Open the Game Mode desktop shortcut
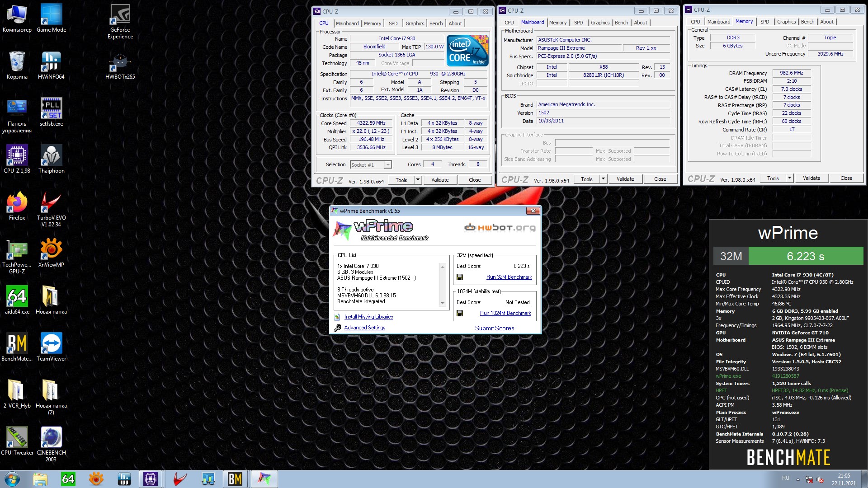 pos(51,18)
